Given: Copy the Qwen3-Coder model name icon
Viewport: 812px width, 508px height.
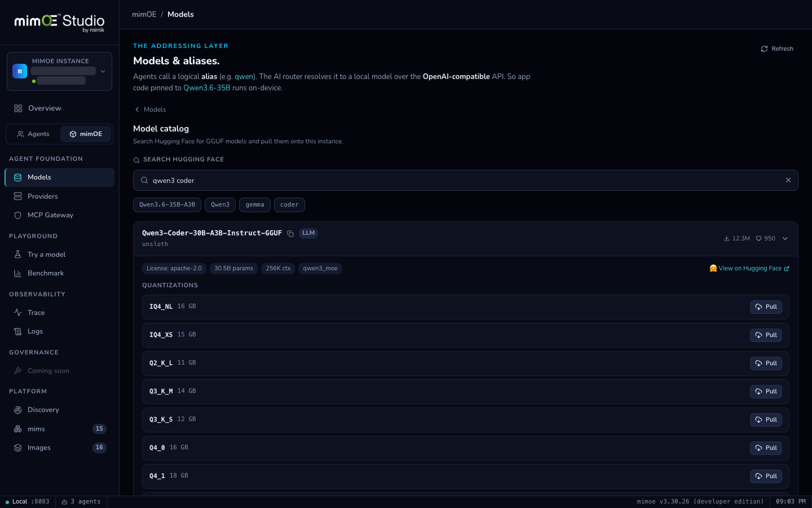Looking at the screenshot, I should coord(290,234).
